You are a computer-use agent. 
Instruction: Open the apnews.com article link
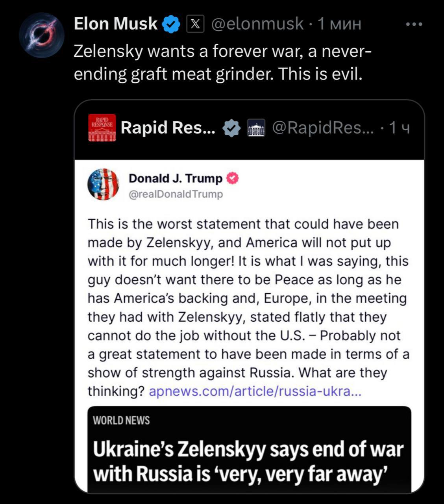click(x=255, y=391)
